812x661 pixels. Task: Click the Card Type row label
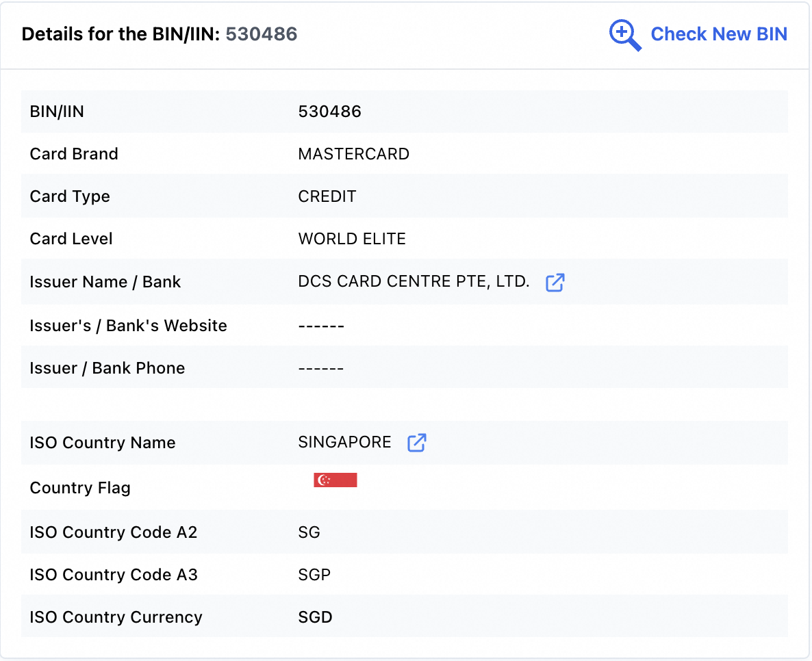tap(70, 196)
